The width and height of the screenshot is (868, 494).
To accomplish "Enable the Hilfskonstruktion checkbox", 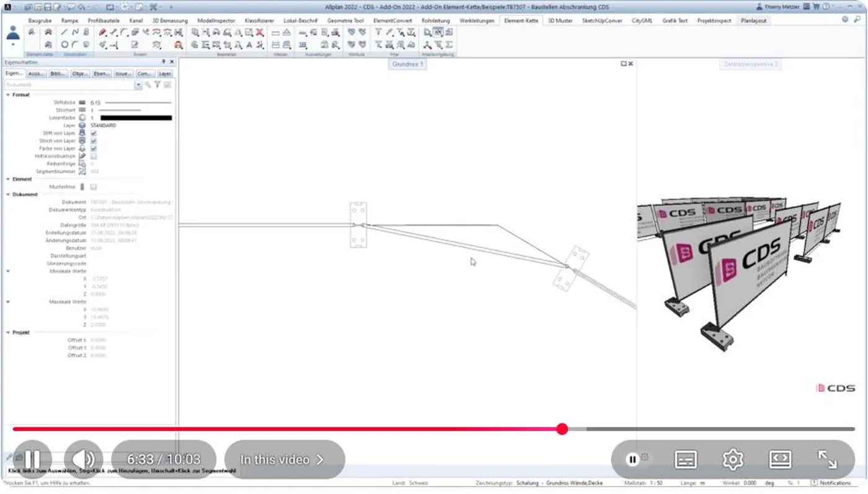I will [x=94, y=156].
